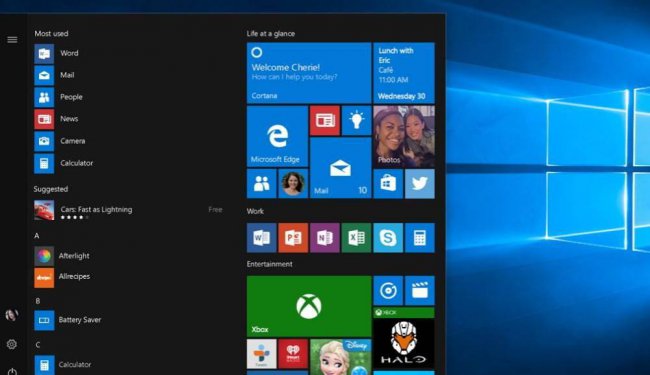Open People from the Most used list
The height and width of the screenshot is (375, 650).
click(x=58, y=97)
